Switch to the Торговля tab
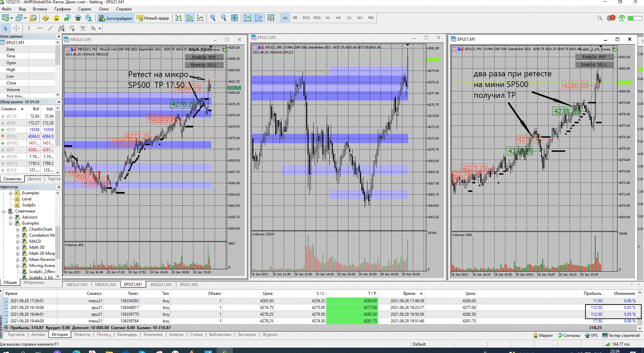 [x=16, y=335]
